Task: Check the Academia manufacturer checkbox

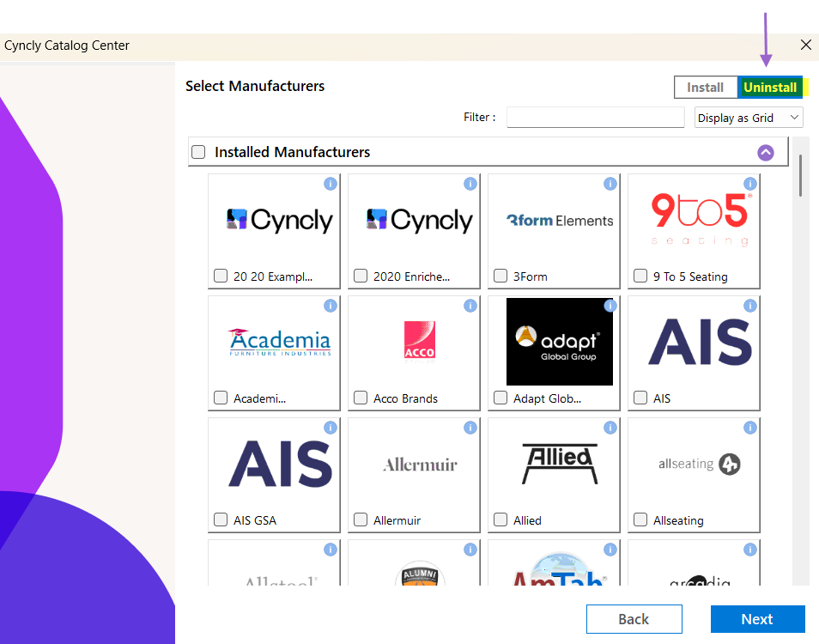Action: 221,398
